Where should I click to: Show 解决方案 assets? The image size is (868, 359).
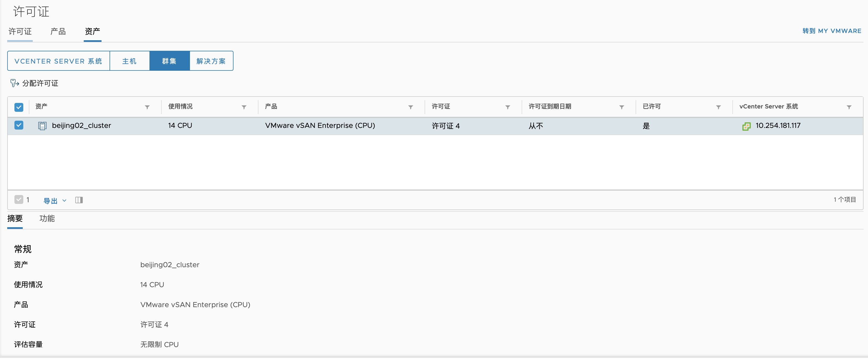(x=211, y=61)
